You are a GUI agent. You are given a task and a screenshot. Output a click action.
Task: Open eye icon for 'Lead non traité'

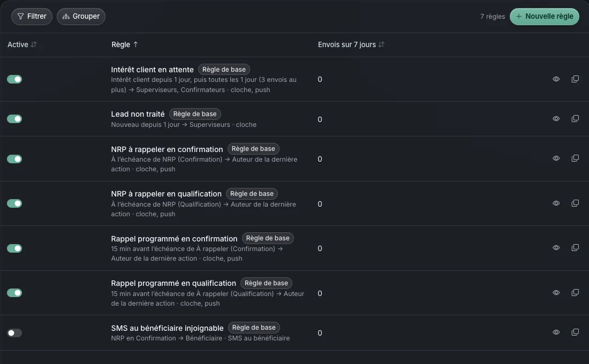tap(556, 119)
